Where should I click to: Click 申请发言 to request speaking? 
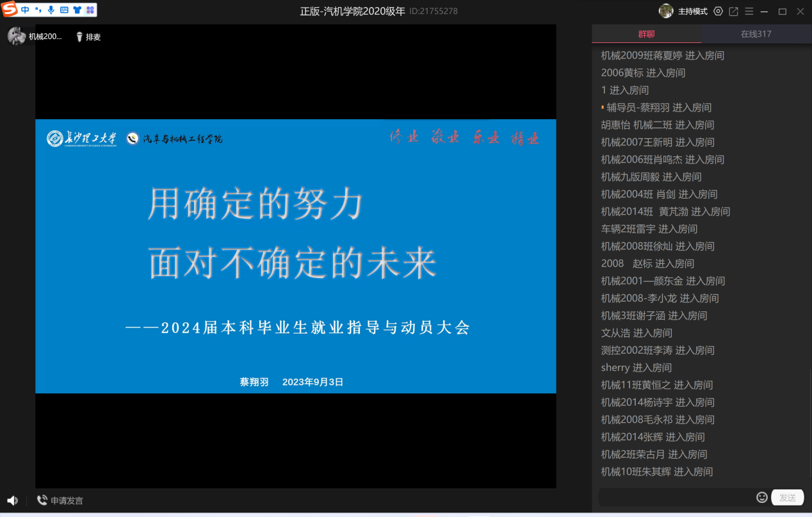60,500
